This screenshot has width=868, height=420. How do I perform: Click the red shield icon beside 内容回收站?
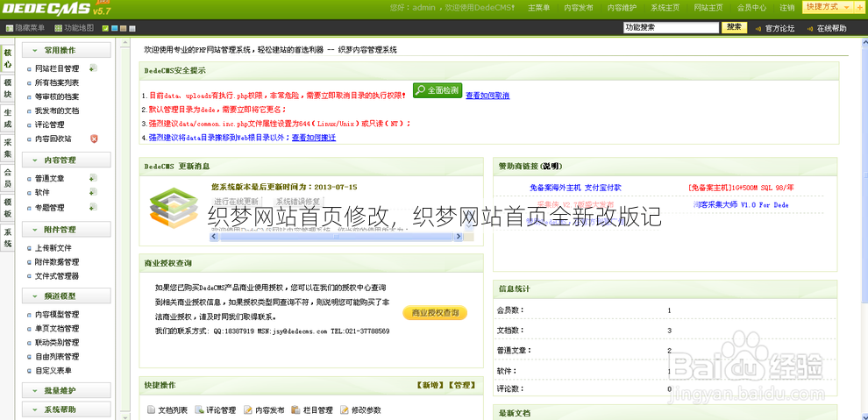94,139
